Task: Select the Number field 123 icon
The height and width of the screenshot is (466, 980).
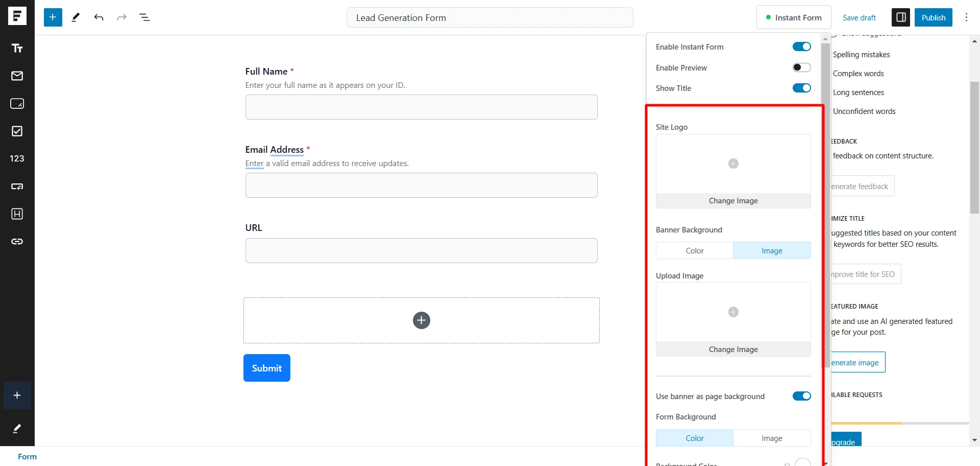Action: point(17,158)
